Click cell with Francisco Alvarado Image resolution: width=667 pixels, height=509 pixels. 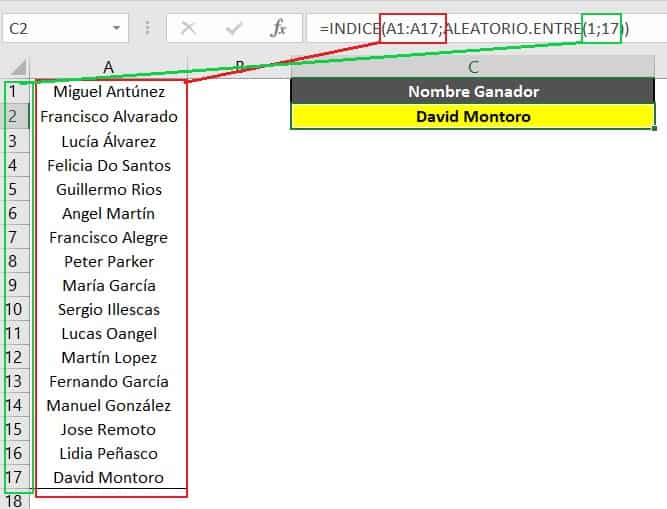pos(109,116)
